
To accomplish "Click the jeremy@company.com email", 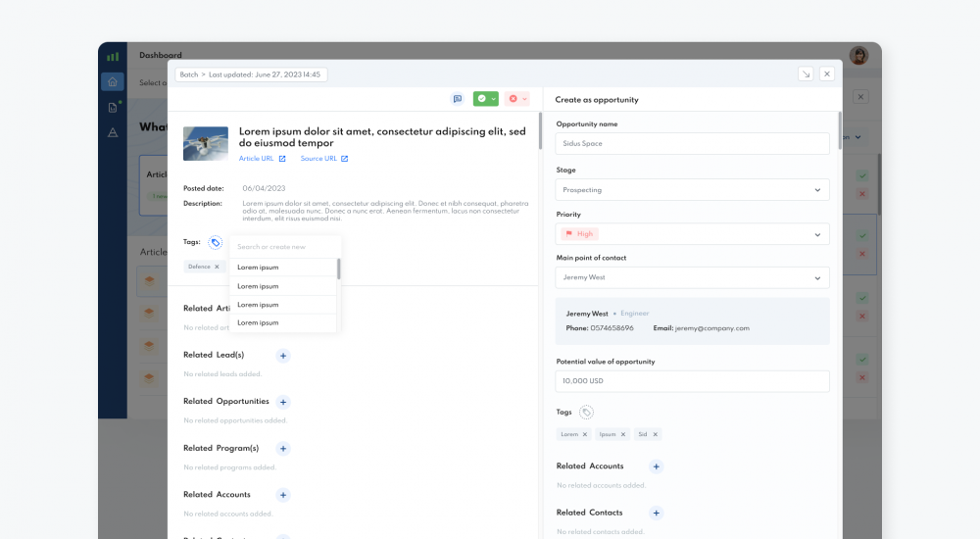I will [711, 328].
